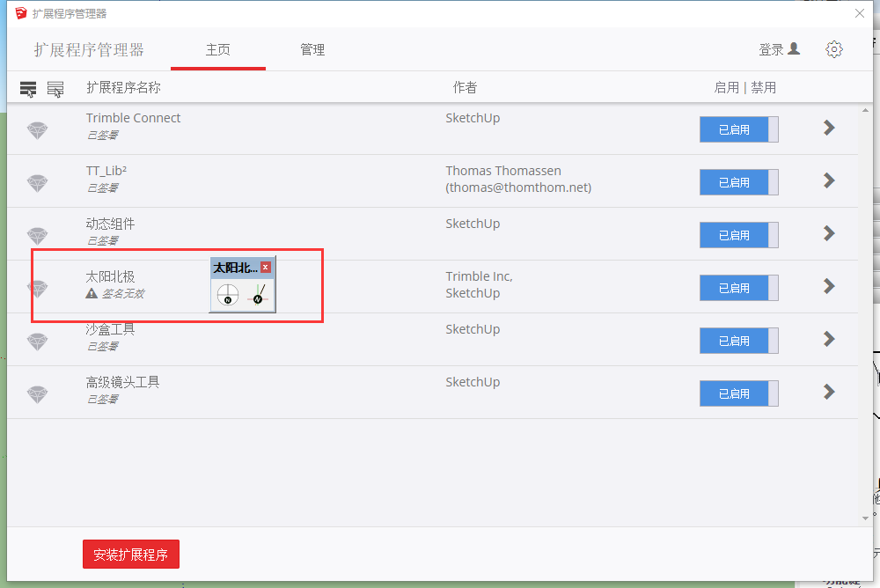Close the 扩展程序管理器 window
880x588 pixels.
pyautogui.click(x=859, y=13)
